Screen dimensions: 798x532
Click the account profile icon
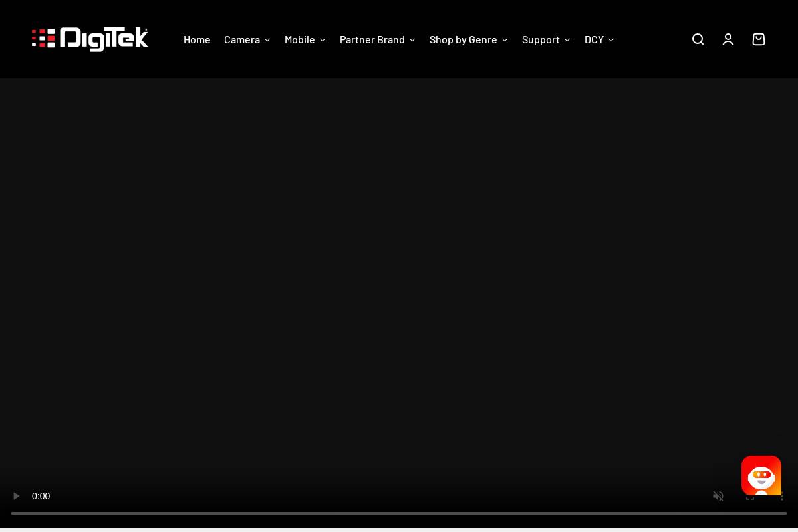pyautogui.click(x=728, y=39)
